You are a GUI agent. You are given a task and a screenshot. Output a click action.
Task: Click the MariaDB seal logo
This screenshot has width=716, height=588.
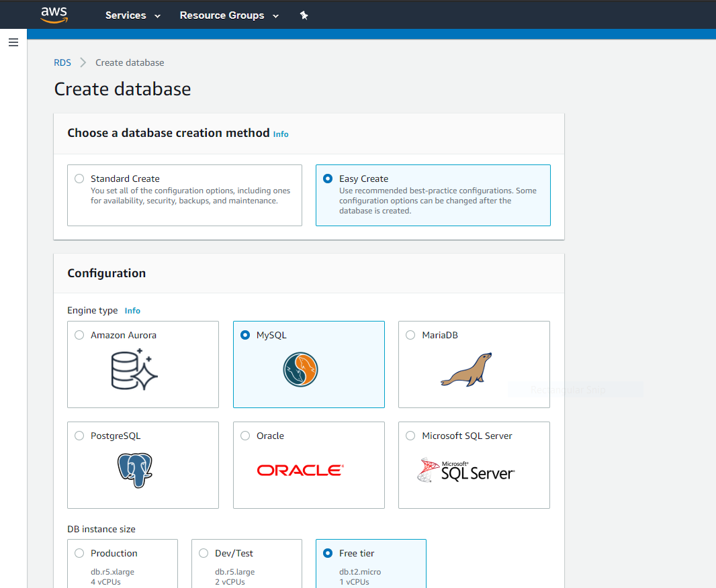coord(466,369)
